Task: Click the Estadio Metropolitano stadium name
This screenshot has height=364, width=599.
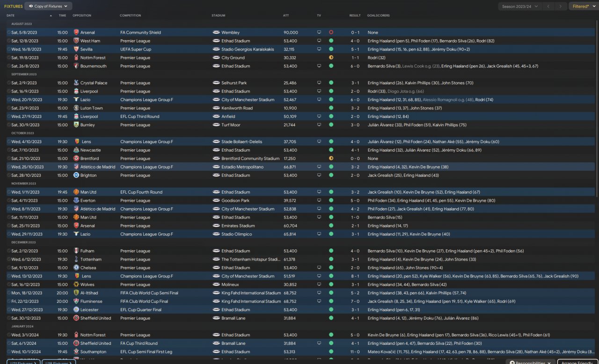Action: [243, 167]
